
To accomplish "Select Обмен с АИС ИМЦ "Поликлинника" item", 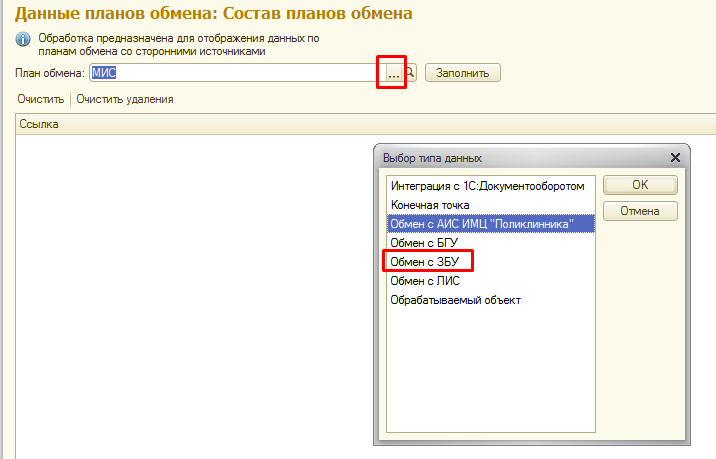I will (482, 223).
